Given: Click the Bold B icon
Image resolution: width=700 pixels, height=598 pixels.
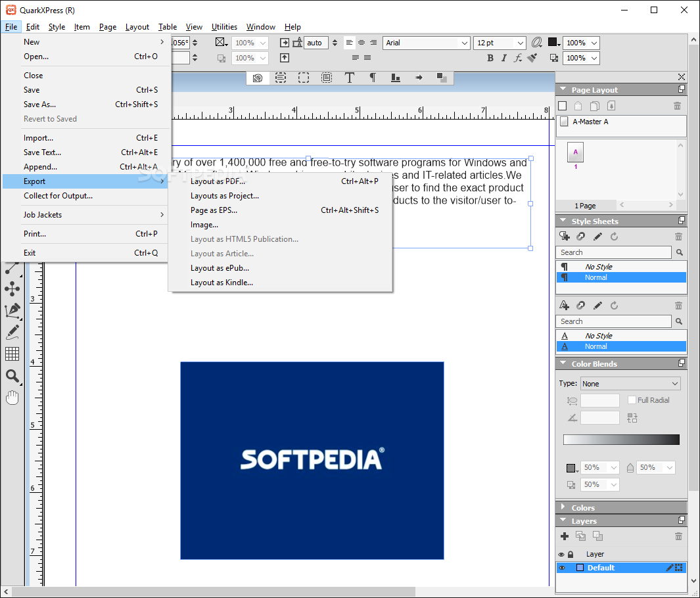Looking at the screenshot, I should 490,58.
